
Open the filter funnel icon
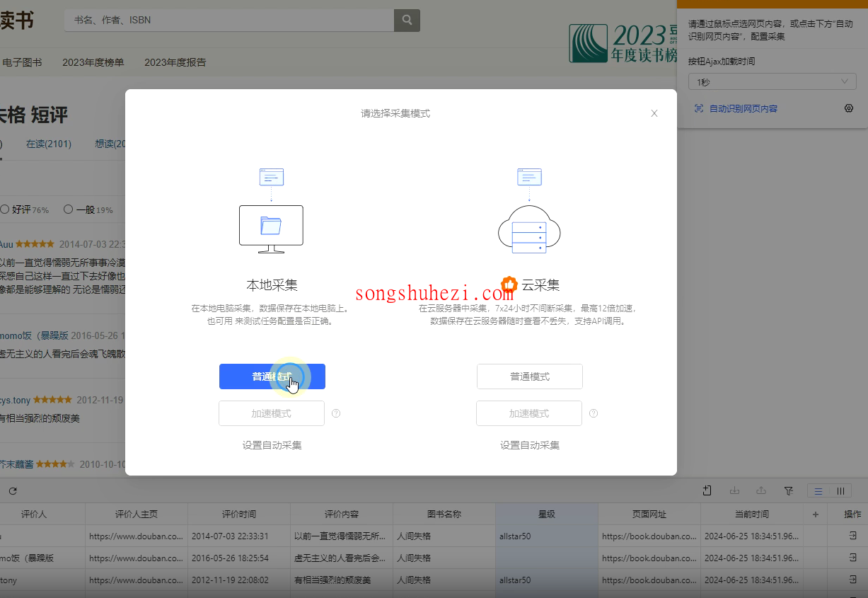click(789, 490)
